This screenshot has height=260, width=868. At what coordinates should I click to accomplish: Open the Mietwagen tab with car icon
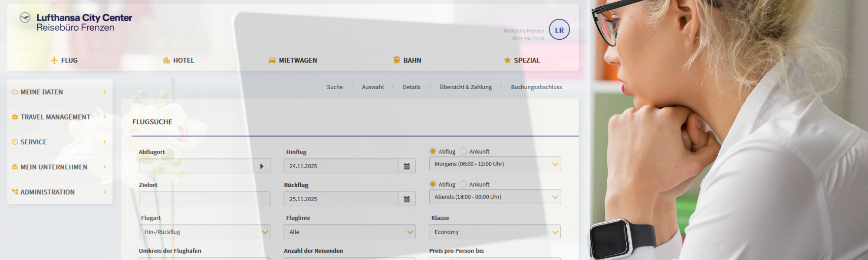(x=293, y=60)
